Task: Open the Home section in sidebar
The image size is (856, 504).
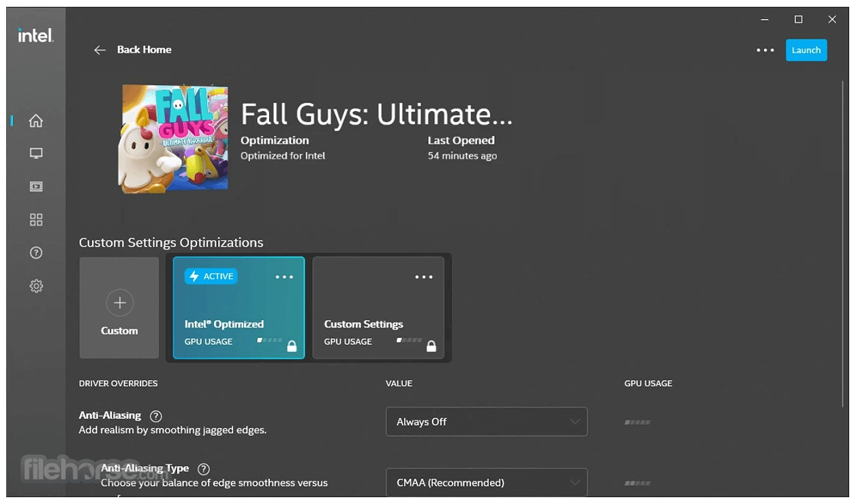Action: click(36, 121)
